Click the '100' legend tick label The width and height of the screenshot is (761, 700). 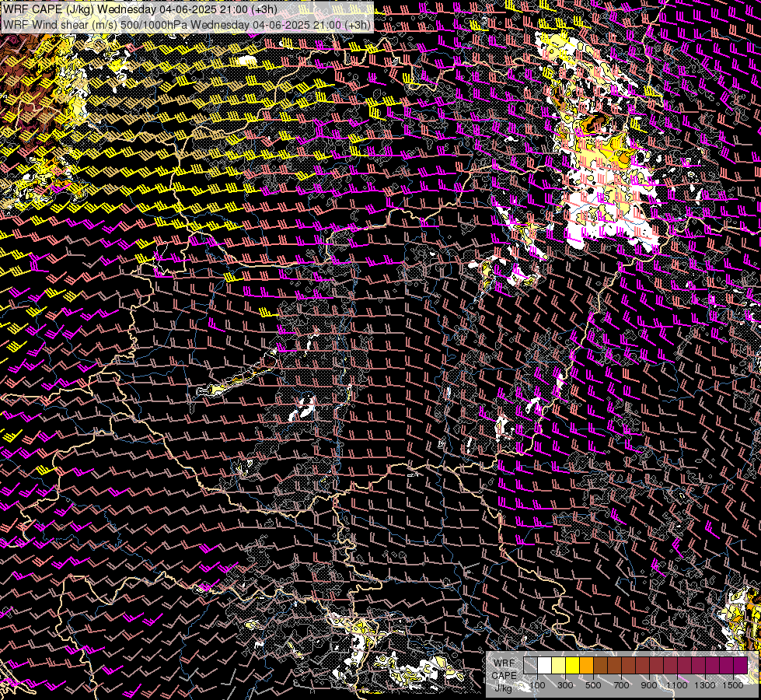click(x=537, y=685)
